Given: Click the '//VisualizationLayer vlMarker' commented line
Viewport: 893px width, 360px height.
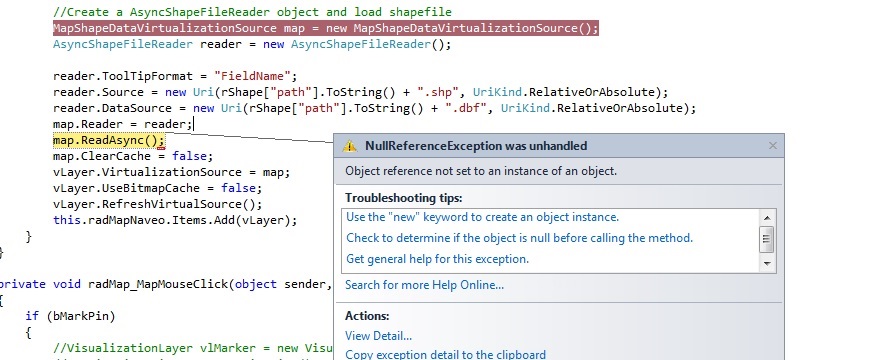Looking at the screenshot, I should [x=193, y=348].
